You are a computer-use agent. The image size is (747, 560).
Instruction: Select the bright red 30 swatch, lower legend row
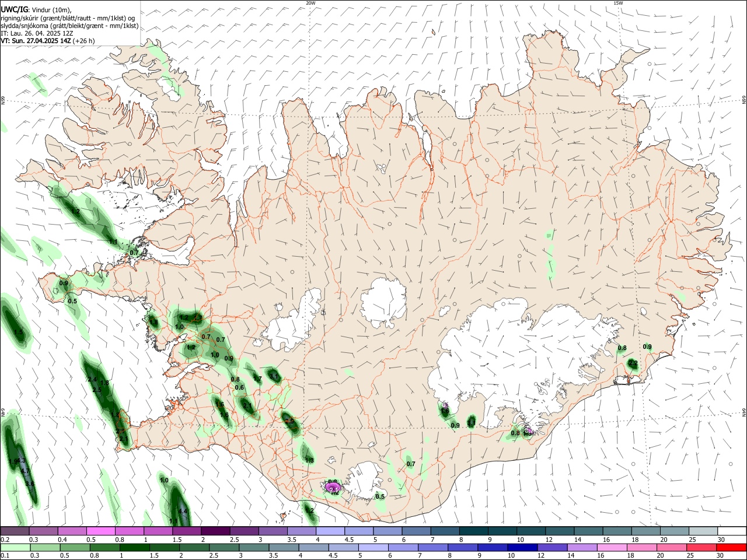[732, 548]
